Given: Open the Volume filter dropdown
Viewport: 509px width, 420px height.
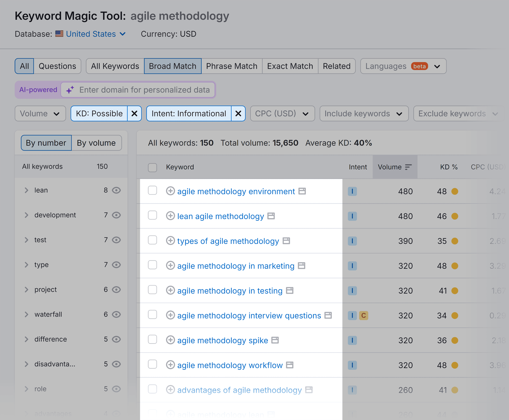Looking at the screenshot, I should (40, 114).
